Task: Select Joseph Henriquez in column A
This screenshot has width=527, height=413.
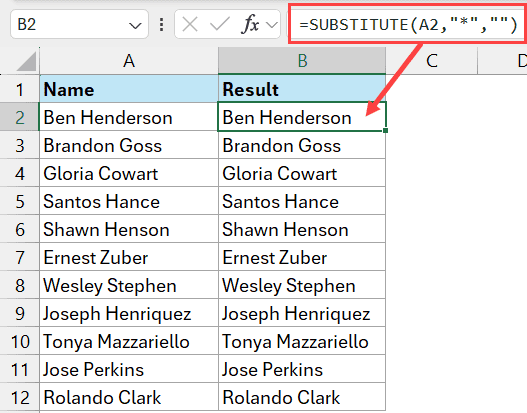Action: point(129,313)
